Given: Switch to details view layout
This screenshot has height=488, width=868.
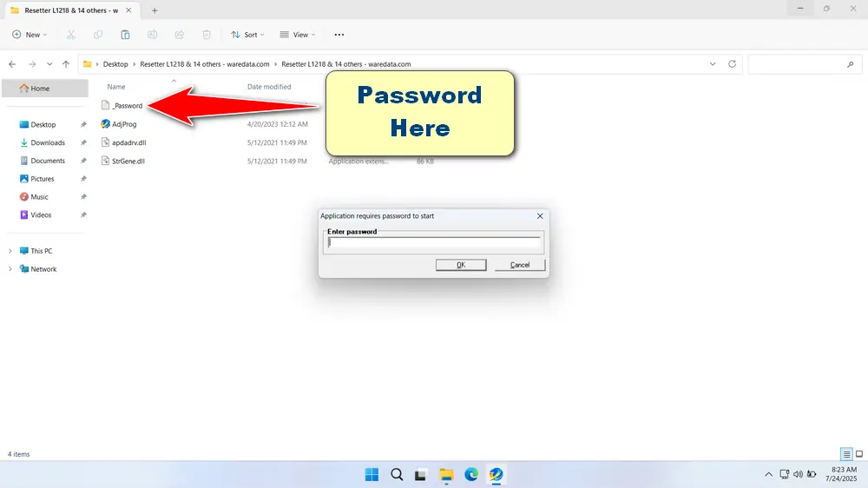Looking at the screenshot, I should coord(846,454).
